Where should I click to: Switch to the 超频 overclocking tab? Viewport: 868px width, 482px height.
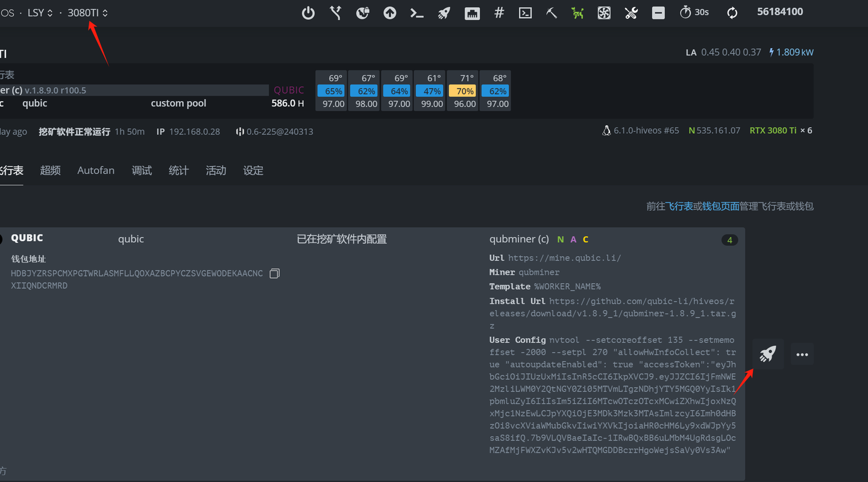tap(51, 171)
